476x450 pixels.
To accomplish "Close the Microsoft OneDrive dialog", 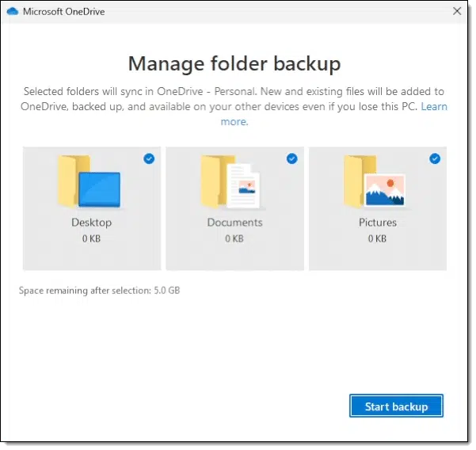I will [x=457, y=11].
